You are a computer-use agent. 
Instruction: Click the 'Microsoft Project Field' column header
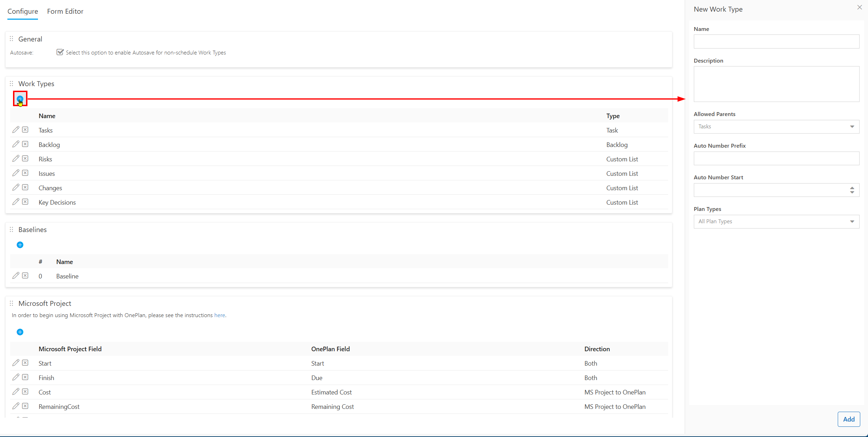click(70, 349)
